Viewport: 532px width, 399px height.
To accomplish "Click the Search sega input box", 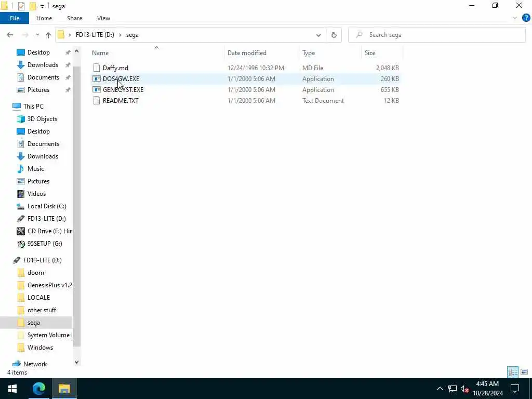I will 437,35.
